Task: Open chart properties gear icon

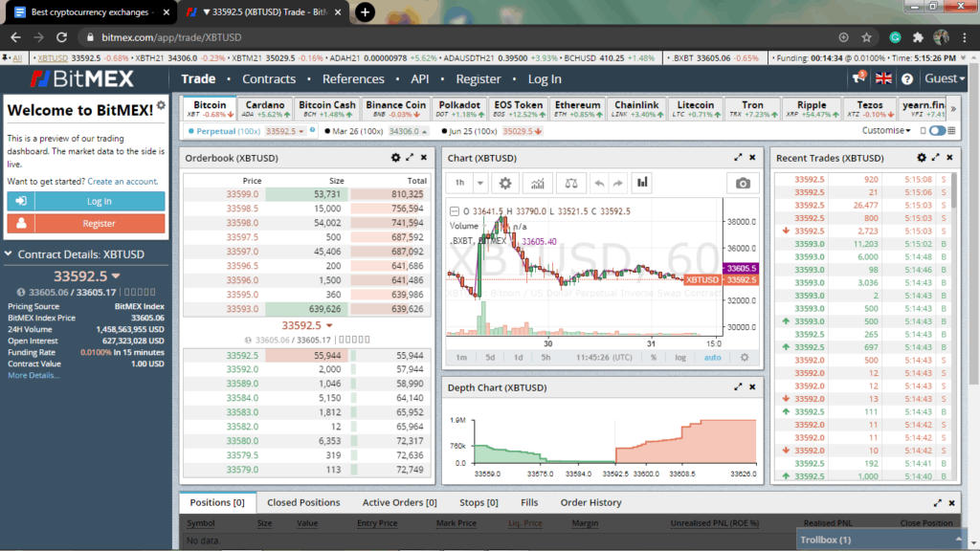Action: point(505,183)
